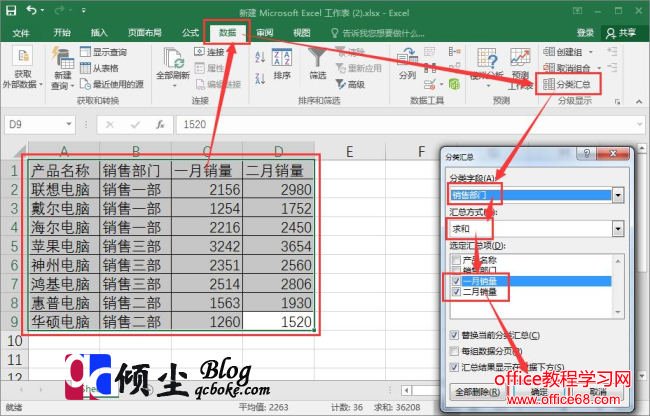The image size is (650, 416).
Task: Switch to Insert (插入) tab
Action: click(x=99, y=33)
